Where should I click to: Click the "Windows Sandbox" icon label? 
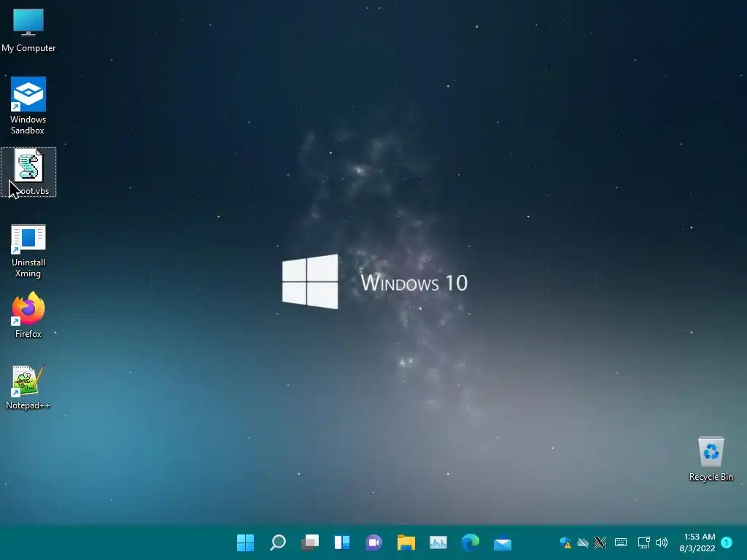click(28, 125)
